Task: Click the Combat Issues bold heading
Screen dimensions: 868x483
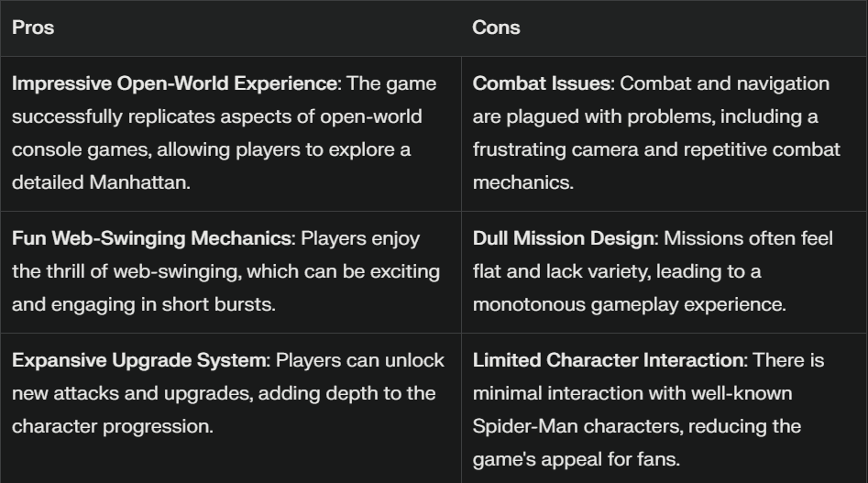Action: tap(542, 83)
